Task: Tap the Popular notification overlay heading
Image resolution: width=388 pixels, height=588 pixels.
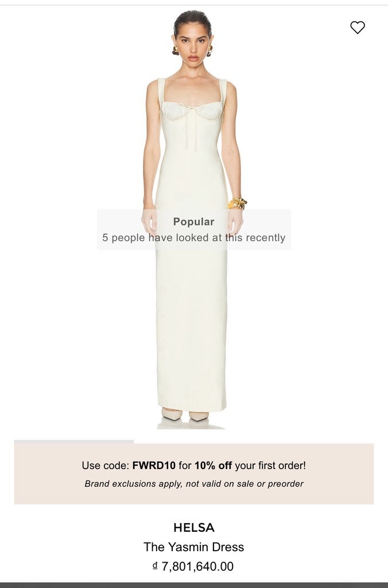Action: (194, 222)
